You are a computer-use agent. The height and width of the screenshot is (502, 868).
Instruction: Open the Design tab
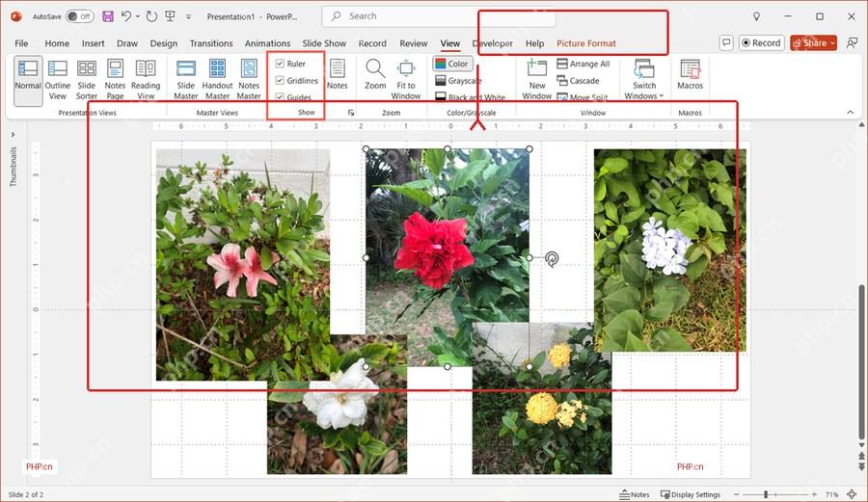point(164,43)
